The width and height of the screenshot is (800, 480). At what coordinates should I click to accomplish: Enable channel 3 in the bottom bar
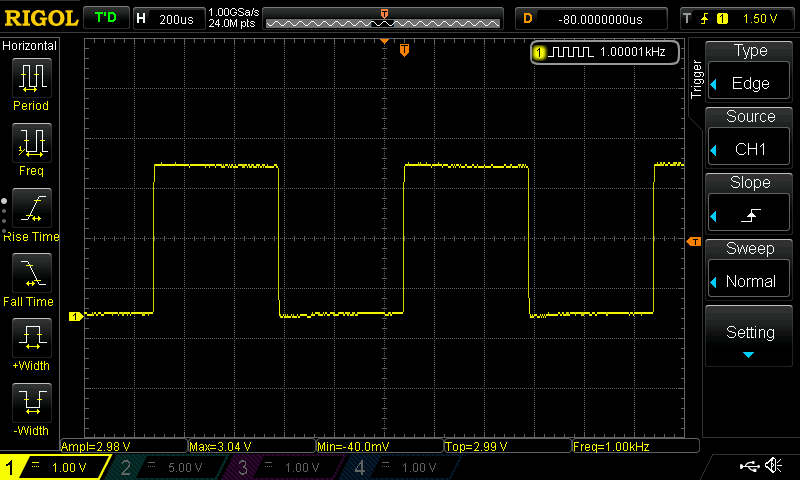click(280, 467)
